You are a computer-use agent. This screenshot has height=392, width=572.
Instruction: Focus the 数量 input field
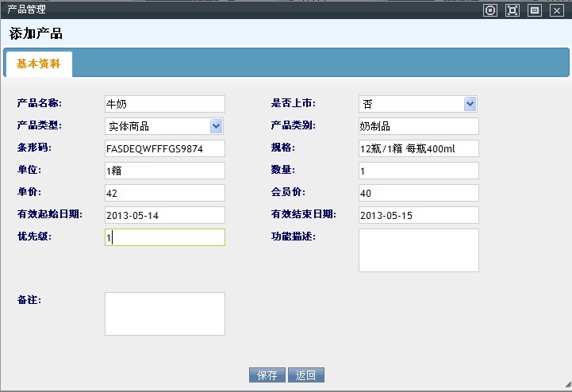click(418, 171)
